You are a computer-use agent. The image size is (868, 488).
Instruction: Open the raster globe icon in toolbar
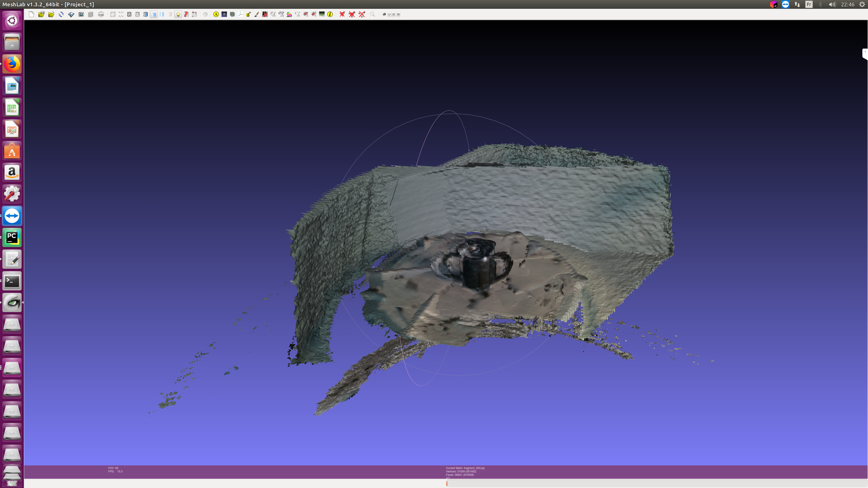(101, 14)
